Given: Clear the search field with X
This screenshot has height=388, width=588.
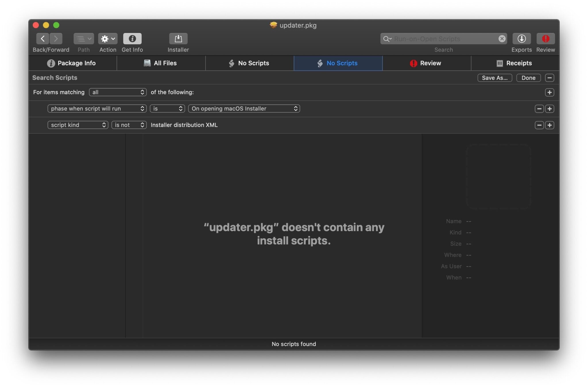Looking at the screenshot, I should 502,39.
